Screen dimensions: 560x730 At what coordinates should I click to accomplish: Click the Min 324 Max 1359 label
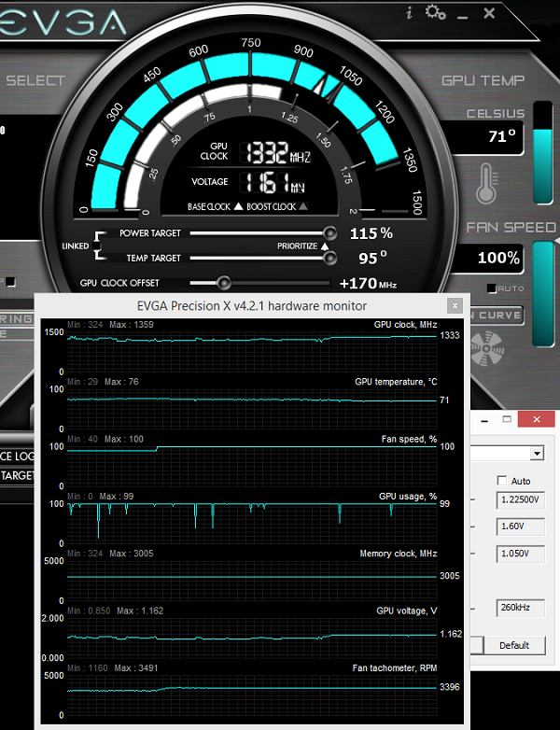[x=110, y=325]
